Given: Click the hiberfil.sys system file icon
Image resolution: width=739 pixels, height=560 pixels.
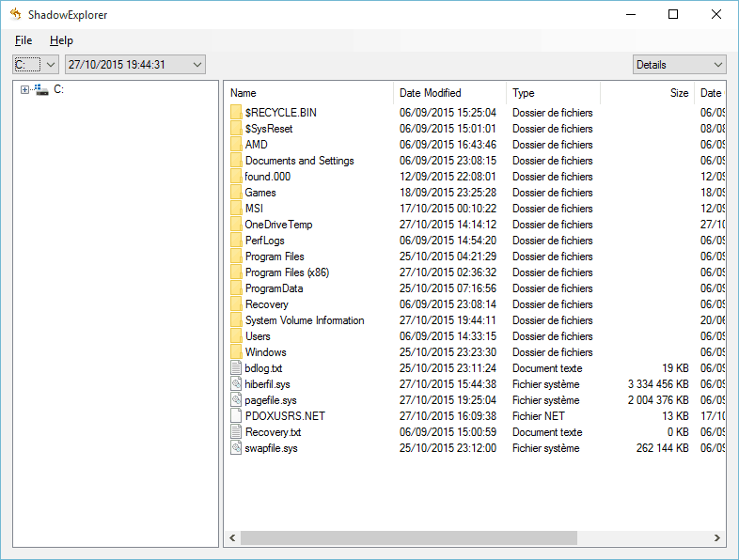Looking at the screenshot, I should point(236,384).
